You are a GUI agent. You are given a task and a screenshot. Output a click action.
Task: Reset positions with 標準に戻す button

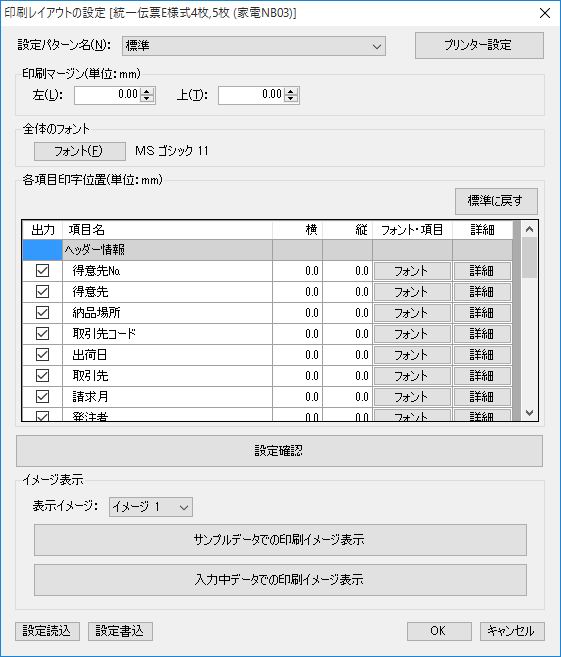pos(496,201)
